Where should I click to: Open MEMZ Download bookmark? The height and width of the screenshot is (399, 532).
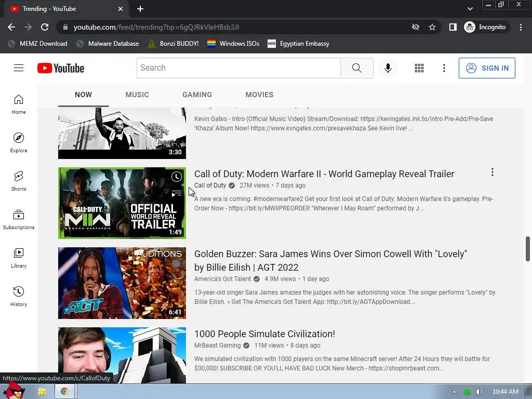(x=37, y=44)
